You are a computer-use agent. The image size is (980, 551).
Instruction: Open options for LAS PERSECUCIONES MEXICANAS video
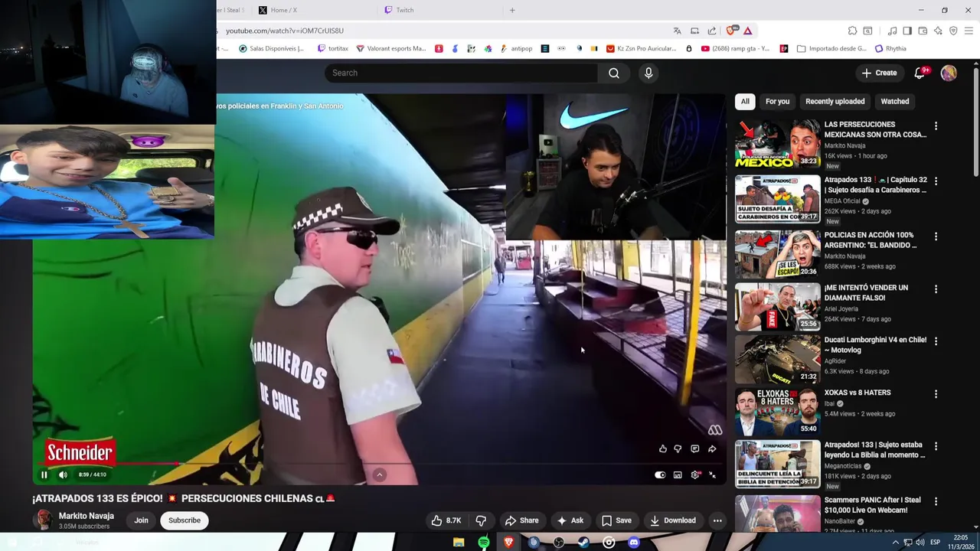click(936, 126)
